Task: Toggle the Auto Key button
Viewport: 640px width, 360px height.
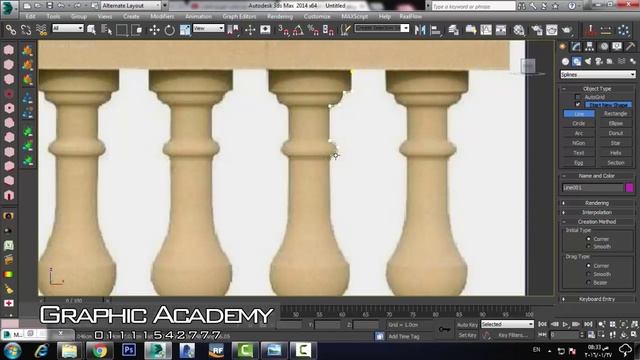Action: [467, 325]
